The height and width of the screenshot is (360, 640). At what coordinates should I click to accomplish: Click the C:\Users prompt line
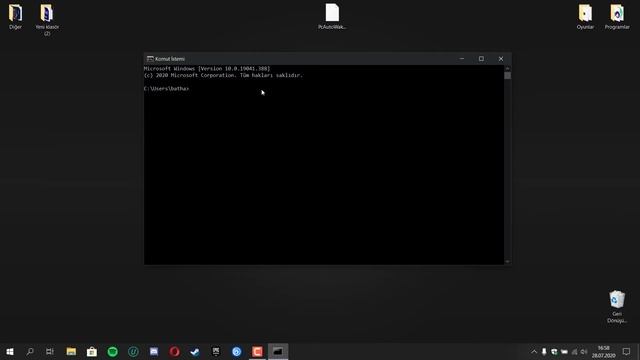coord(167,89)
